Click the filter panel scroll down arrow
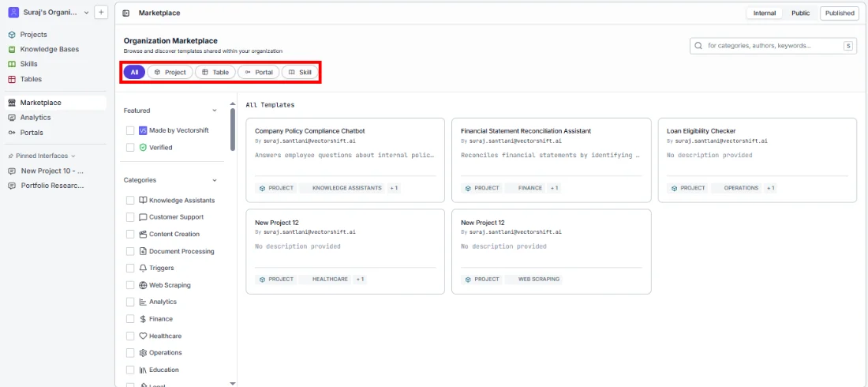The width and height of the screenshot is (868, 387). pos(233,383)
